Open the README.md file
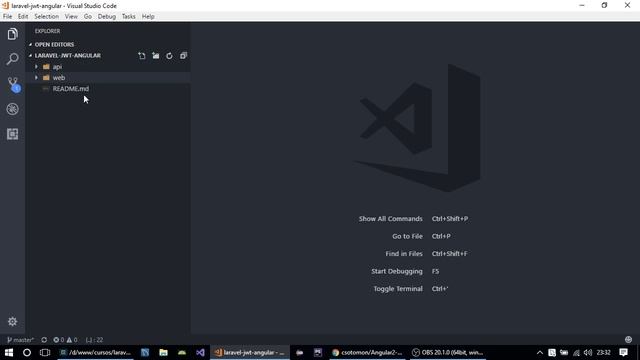The image size is (640, 360). tap(108, 89)
